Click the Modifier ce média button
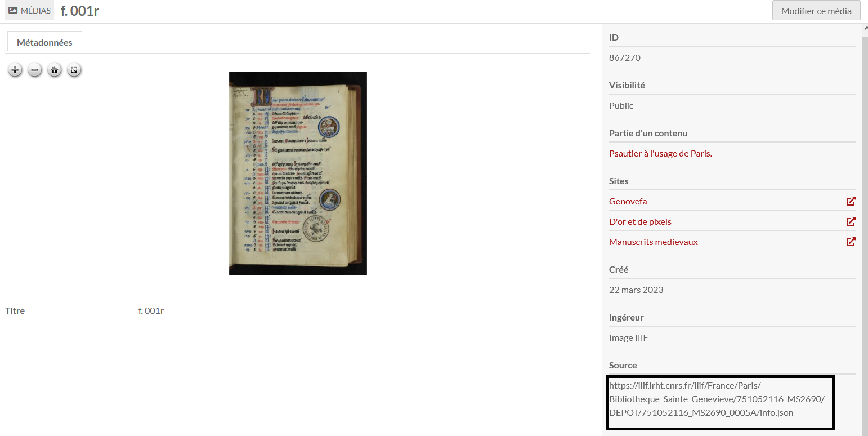The image size is (868, 436). [x=816, y=10]
